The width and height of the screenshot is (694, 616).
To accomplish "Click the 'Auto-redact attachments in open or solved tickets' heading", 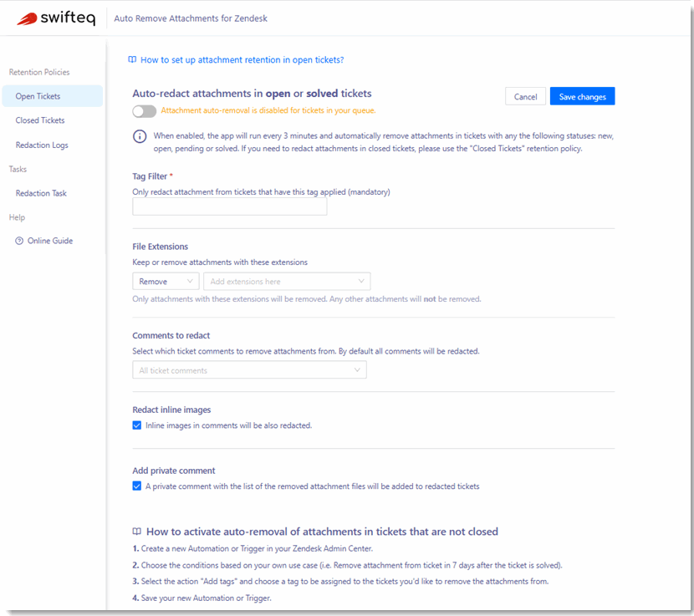I will point(252,94).
